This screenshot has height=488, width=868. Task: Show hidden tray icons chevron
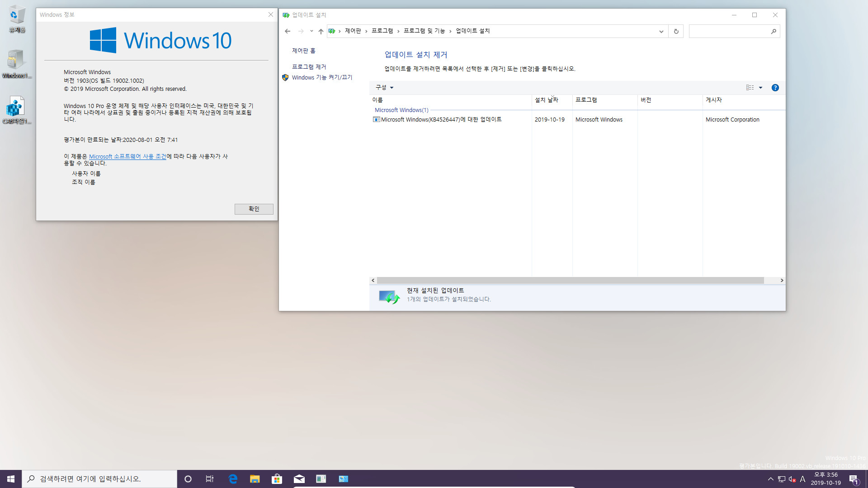coord(771,479)
